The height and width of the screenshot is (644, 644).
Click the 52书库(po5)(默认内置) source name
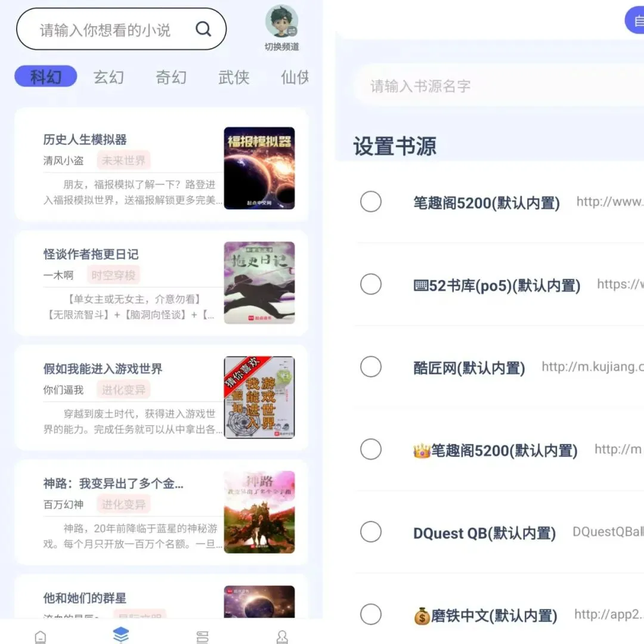coord(497,285)
